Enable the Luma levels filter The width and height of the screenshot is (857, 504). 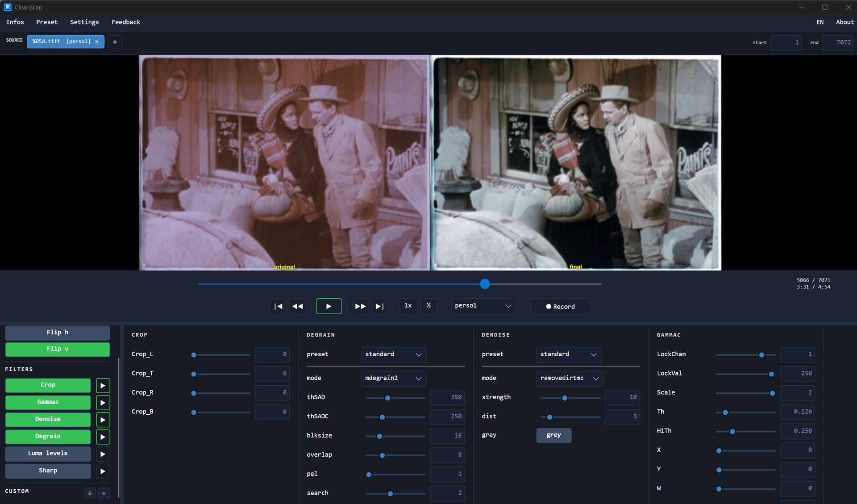[48, 454]
